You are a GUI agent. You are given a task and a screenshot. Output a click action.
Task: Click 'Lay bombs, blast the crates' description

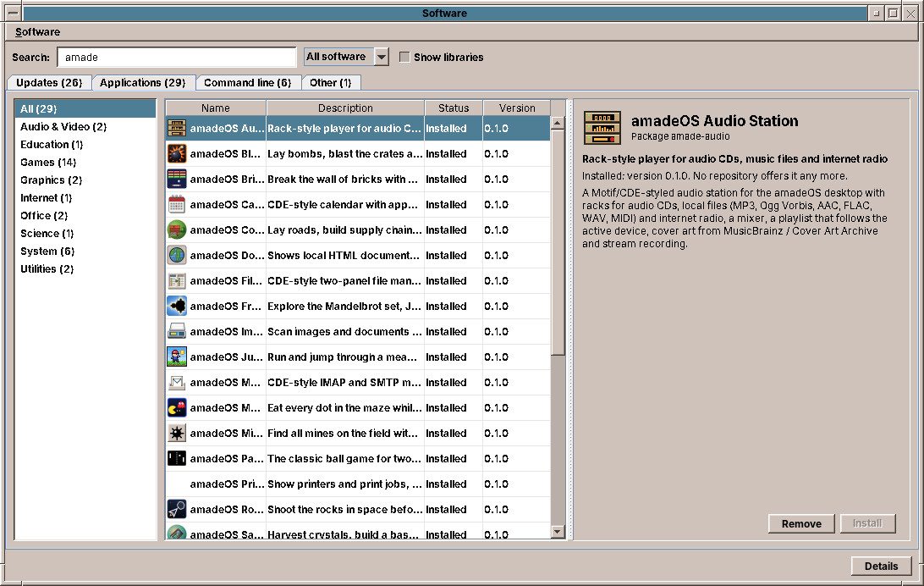click(x=344, y=153)
